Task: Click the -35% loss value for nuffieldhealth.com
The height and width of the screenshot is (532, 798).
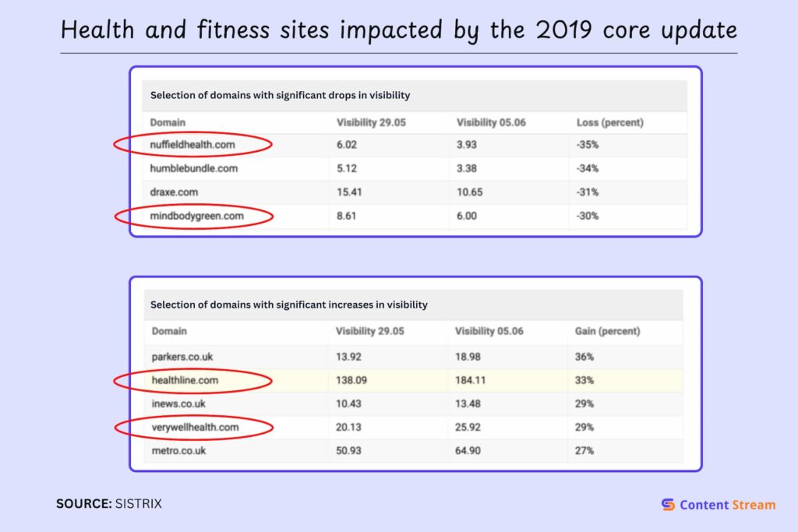Action: click(x=587, y=144)
